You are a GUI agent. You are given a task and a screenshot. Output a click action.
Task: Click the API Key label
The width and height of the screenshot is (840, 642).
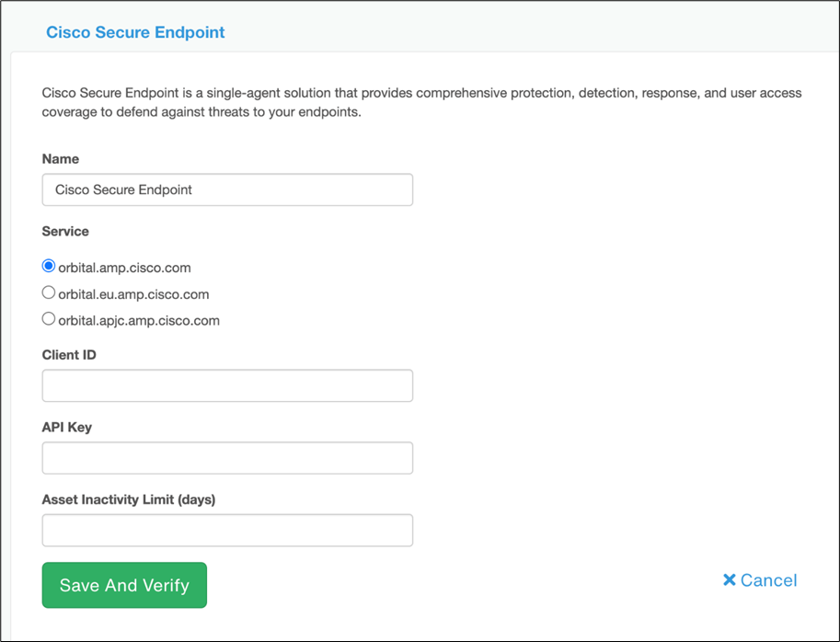[67, 427]
